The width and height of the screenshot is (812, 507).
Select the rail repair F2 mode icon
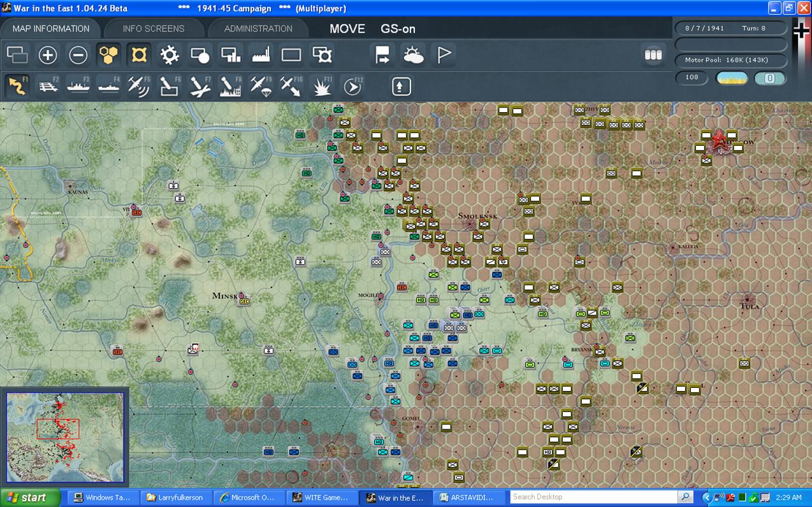click(x=48, y=86)
